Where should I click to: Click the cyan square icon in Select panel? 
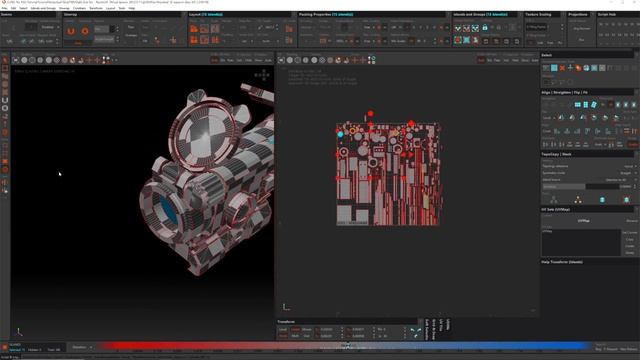[554, 68]
